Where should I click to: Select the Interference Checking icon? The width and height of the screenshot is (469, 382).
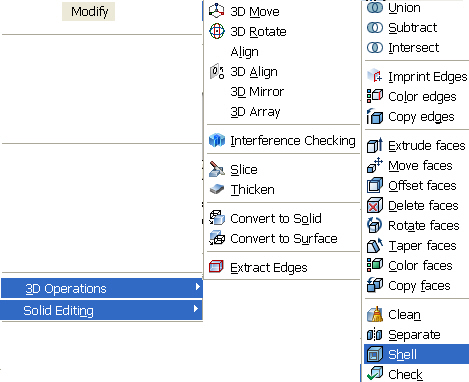217,140
